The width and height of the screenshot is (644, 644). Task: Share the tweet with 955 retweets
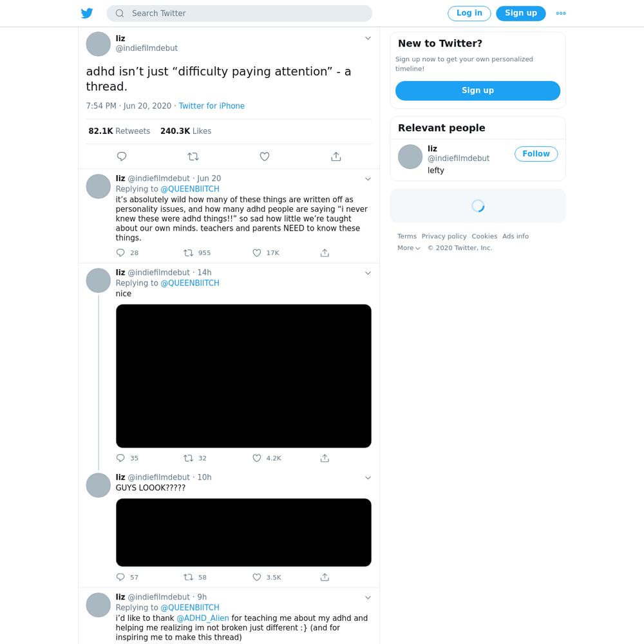point(325,252)
